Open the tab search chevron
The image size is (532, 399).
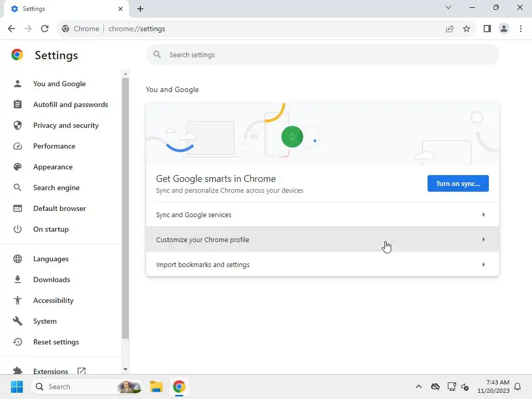point(448,7)
